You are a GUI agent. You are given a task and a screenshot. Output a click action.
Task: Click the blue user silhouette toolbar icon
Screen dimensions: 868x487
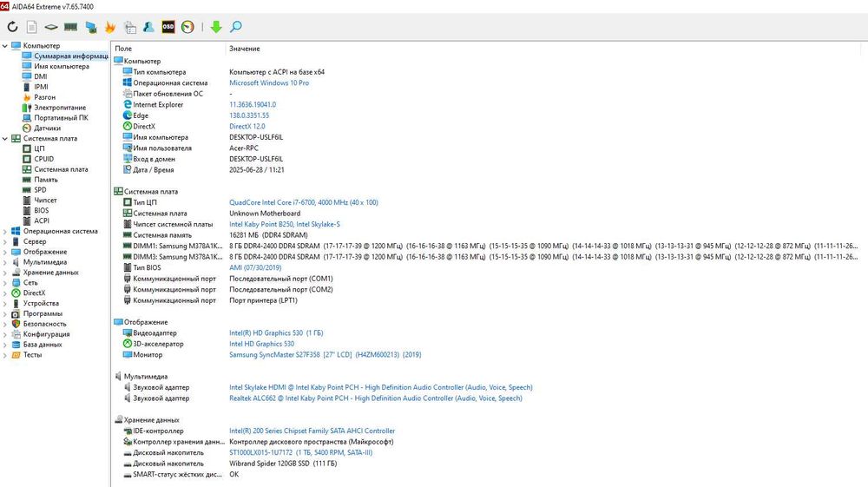click(x=148, y=27)
